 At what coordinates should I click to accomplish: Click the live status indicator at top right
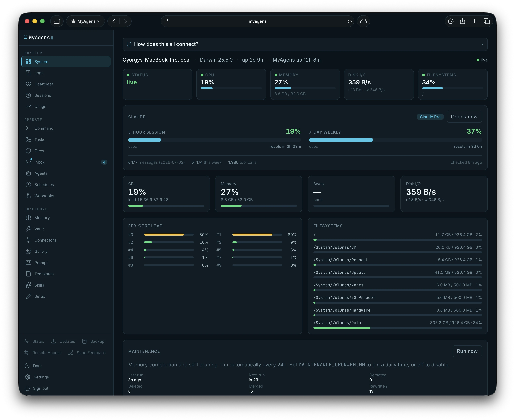pos(482,60)
